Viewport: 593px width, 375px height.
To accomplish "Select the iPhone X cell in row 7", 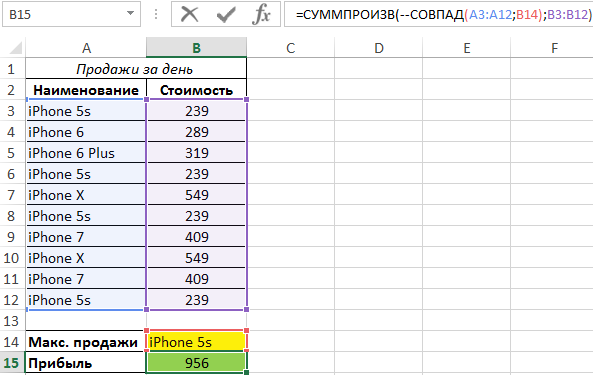I will (86, 195).
